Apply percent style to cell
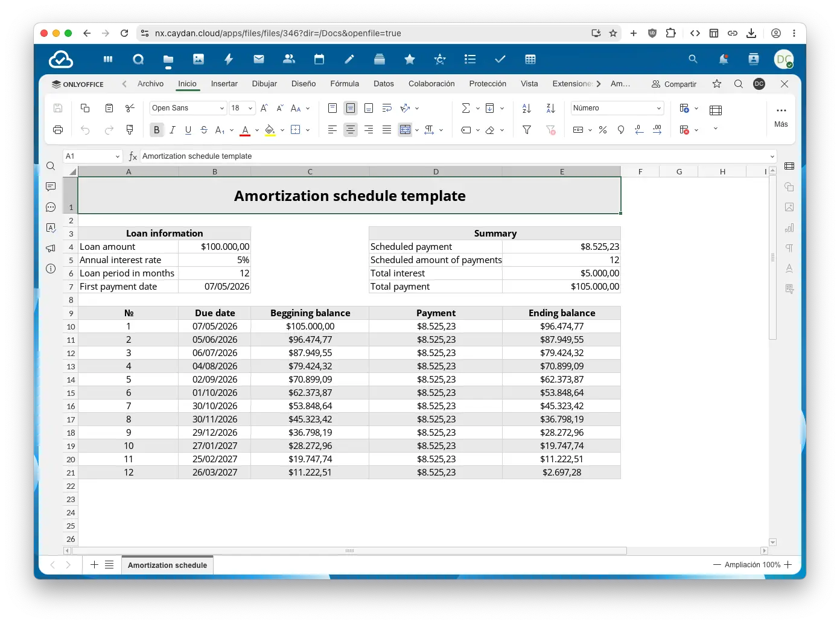840x624 pixels. click(603, 130)
